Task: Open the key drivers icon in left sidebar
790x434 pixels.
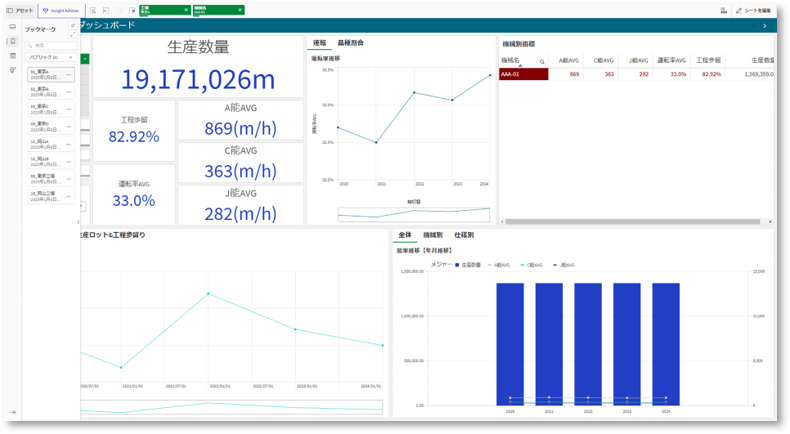Action: click(x=13, y=70)
